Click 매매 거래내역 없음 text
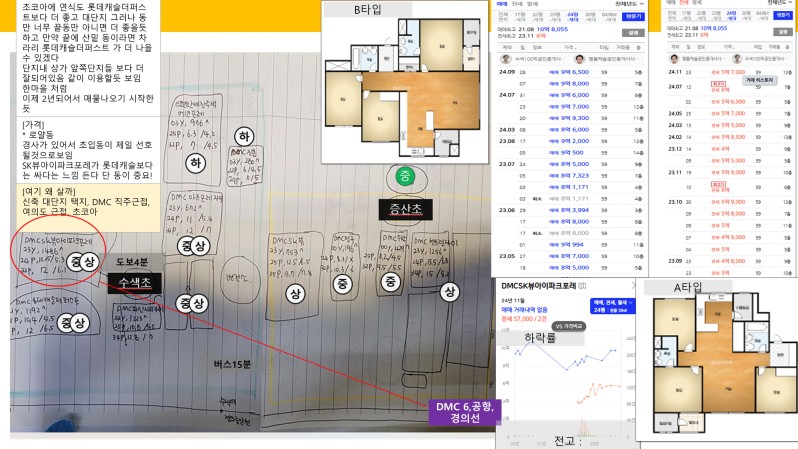Viewport: 798px width, 449px height. (524, 310)
